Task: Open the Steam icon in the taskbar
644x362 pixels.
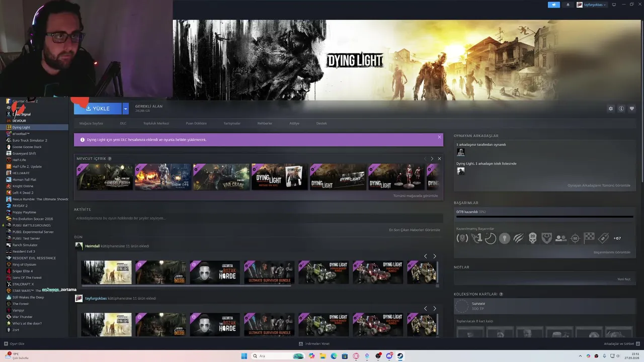Action: [400, 356]
